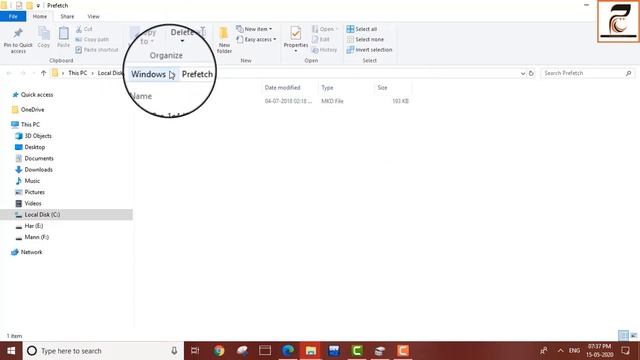Open Desktop in navigation pane
The height and width of the screenshot is (360, 640).
(x=35, y=147)
